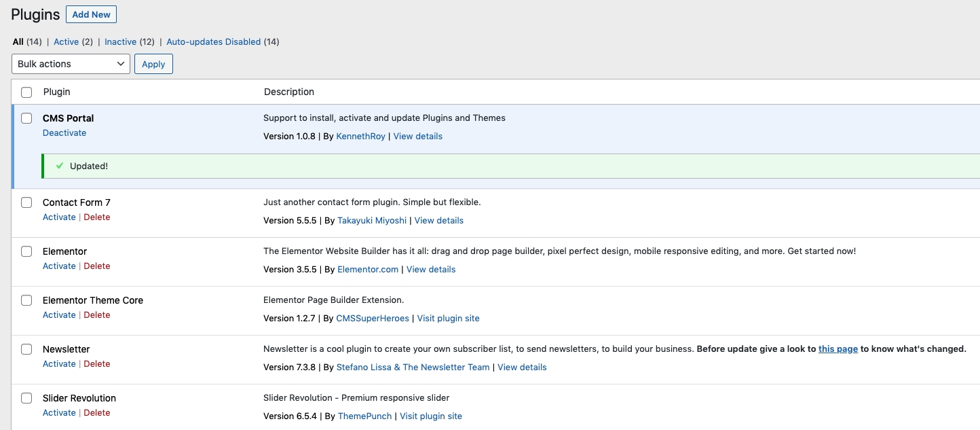980x430 pixels.
Task: Activate the Contact Form 7 plugin
Action: [x=59, y=217]
